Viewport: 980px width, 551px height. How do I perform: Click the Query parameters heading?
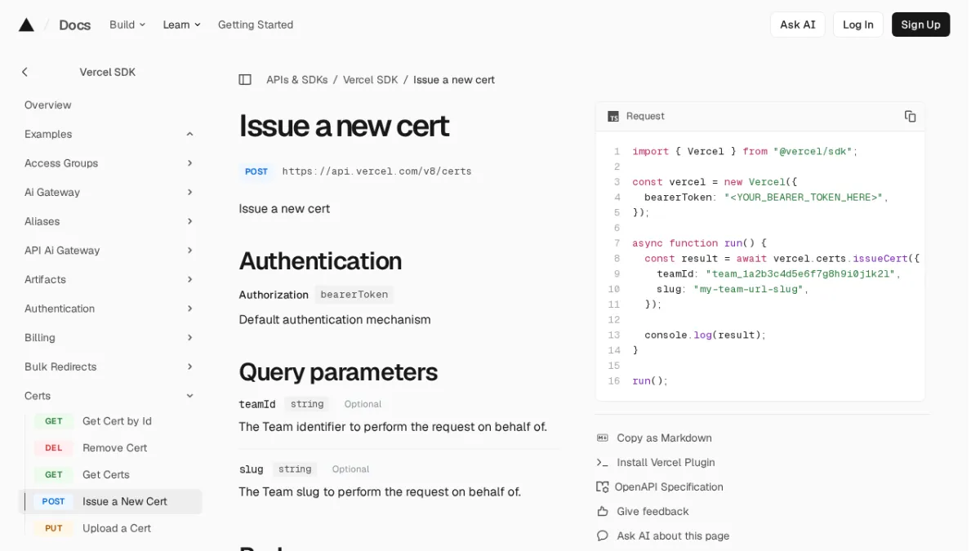338,372
